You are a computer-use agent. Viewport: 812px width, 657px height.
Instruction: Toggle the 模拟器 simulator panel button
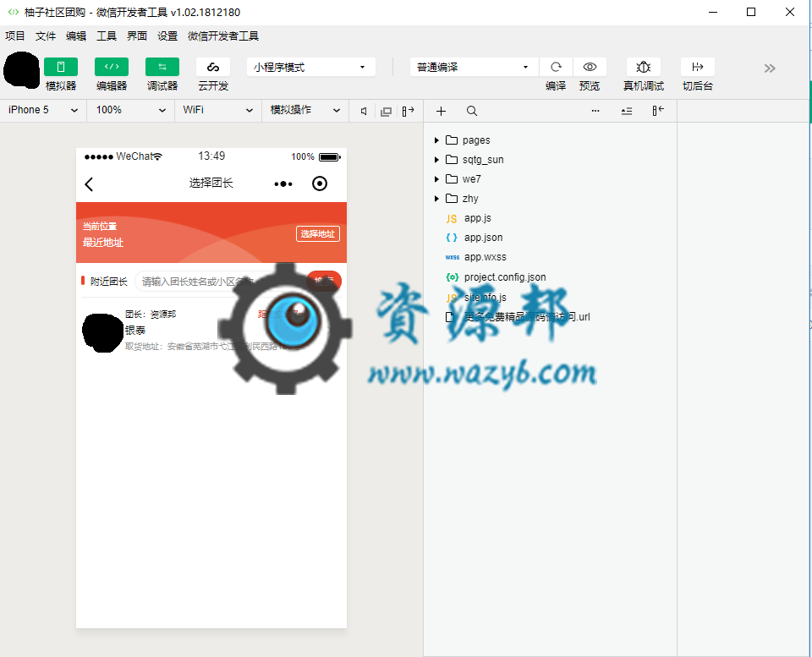pos(61,67)
